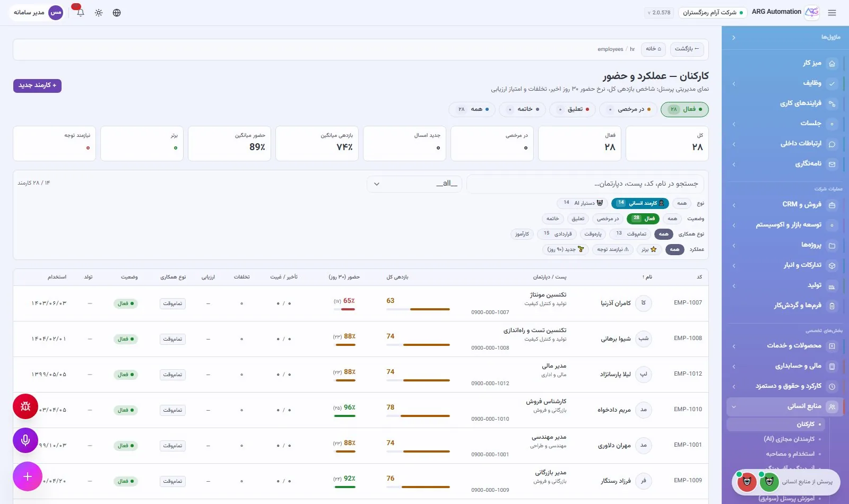This screenshot has width=849, height=504.
Task: Select the تعلیق top status pill
Action: [x=573, y=109]
